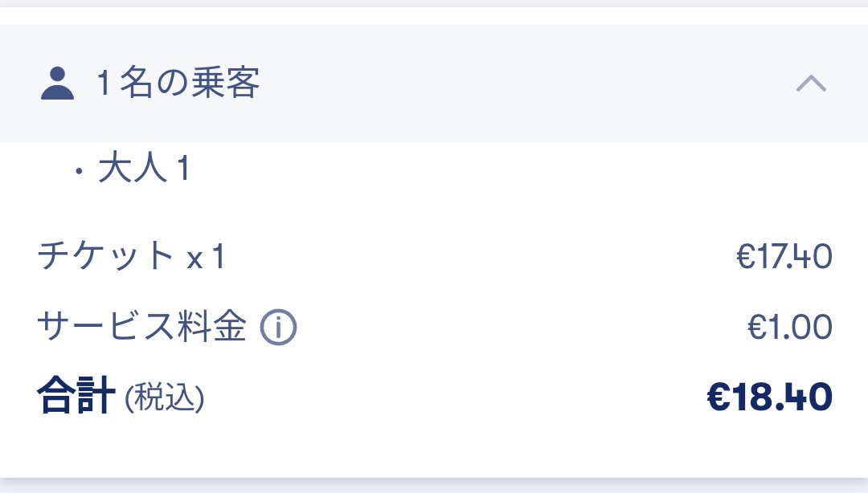Click the チケット x 1 label
This screenshot has width=868, height=493.
131,257
